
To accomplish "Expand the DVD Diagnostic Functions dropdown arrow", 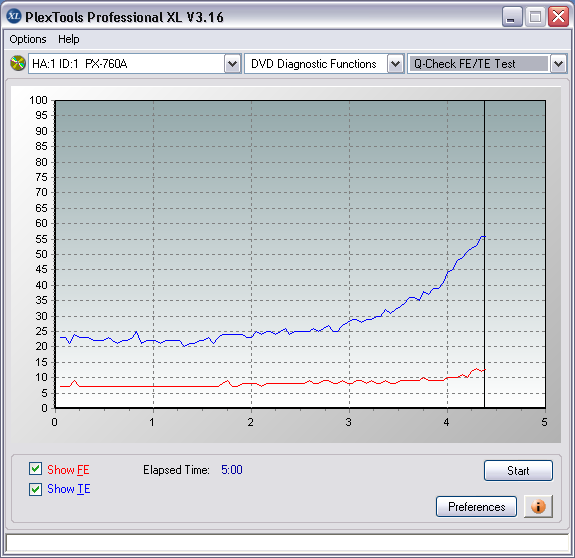I will [x=395, y=64].
